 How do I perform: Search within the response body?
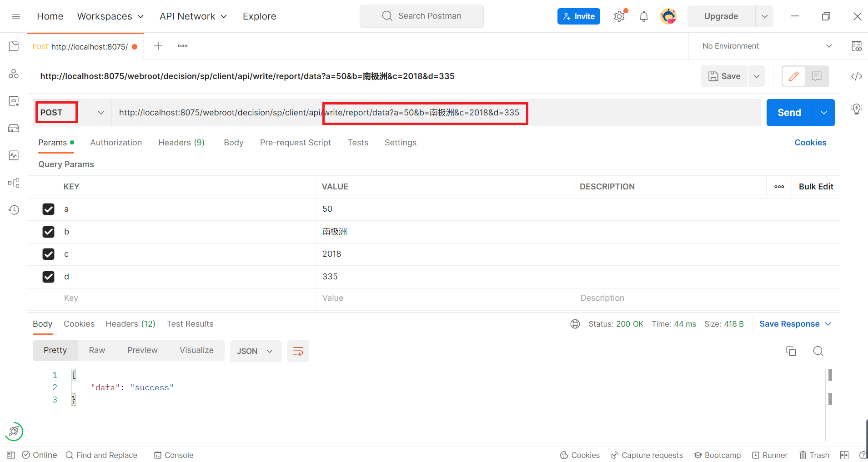coord(818,351)
